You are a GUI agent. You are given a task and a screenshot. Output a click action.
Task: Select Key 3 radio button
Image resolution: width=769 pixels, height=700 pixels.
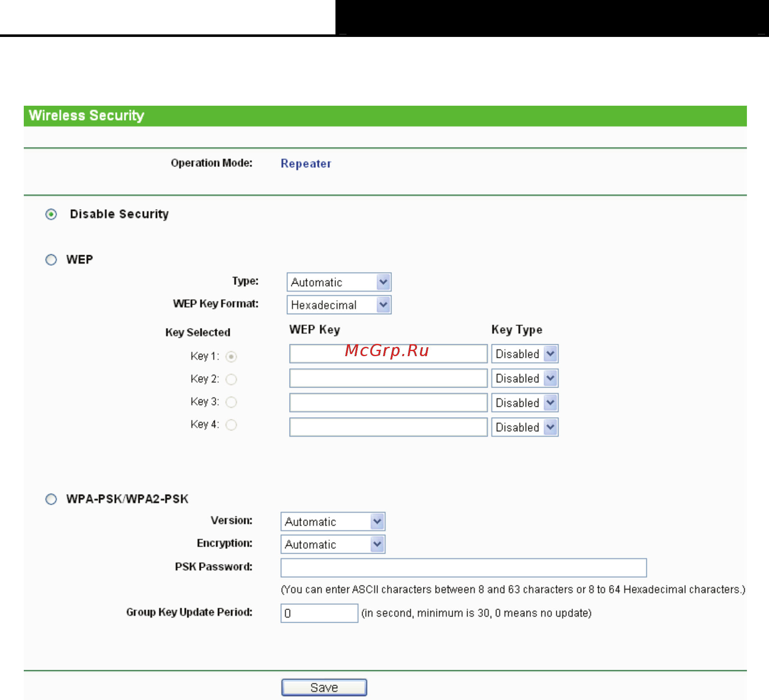[231, 402]
